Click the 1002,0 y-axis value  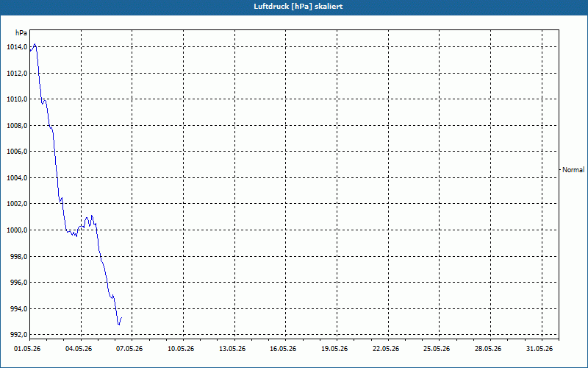point(17,204)
